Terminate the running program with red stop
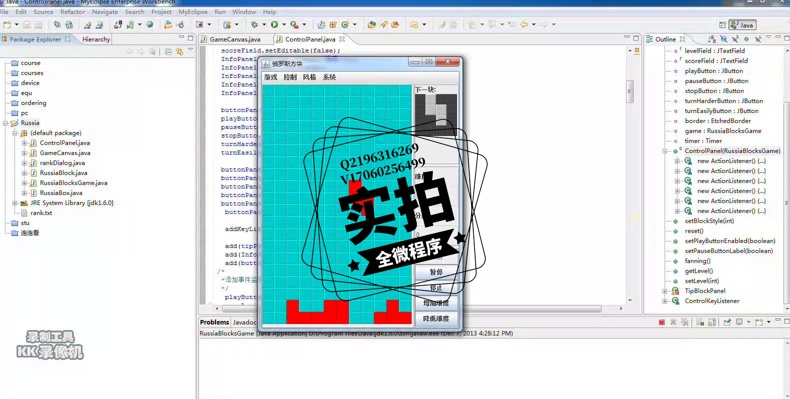The width and height of the screenshot is (790, 399). pos(662,322)
